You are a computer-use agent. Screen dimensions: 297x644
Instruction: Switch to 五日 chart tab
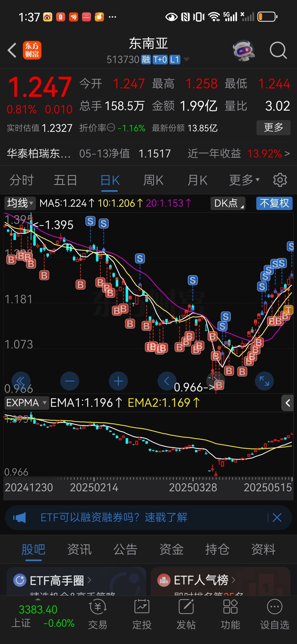click(65, 180)
